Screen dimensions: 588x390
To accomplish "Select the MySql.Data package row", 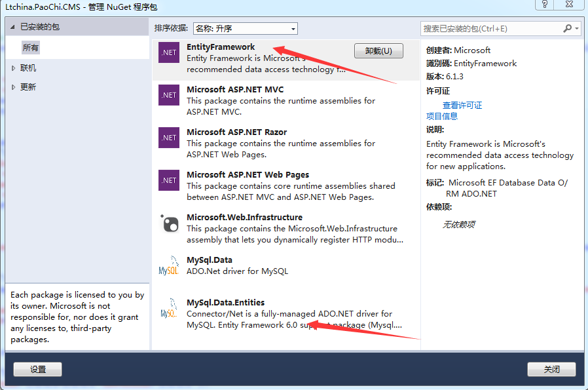I will pos(285,271).
